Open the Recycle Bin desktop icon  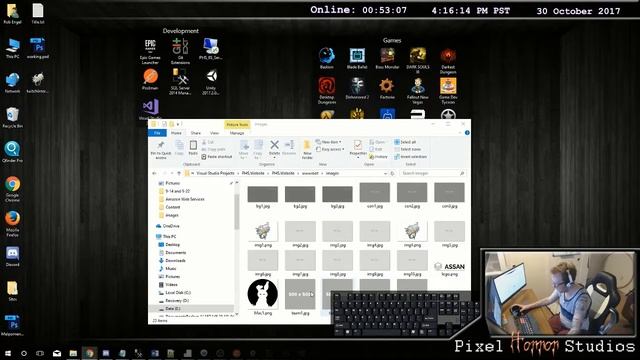click(12, 118)
